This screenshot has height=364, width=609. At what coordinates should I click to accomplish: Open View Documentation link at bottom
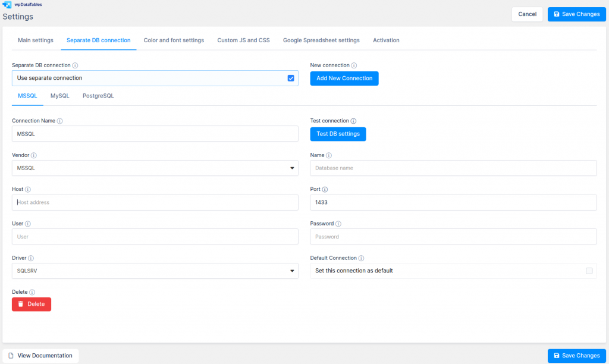coord(40,356)
